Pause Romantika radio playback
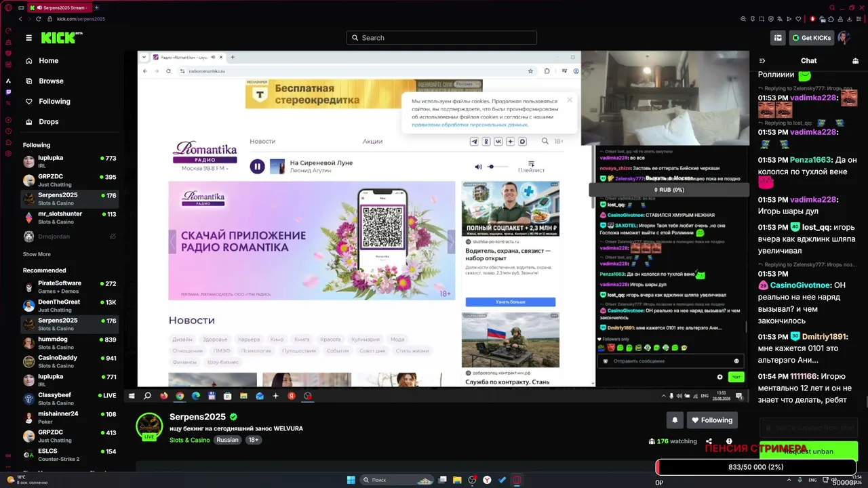868x488 pixels. click(257, 166)
